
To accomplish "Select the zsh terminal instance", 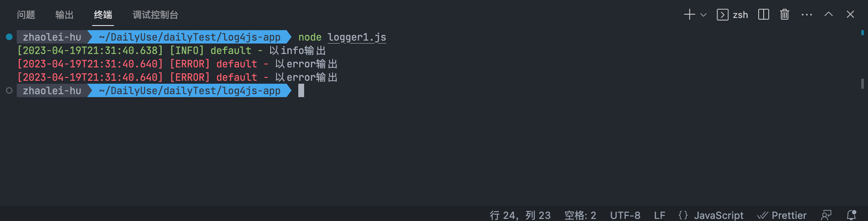I will tap(733, 15).
